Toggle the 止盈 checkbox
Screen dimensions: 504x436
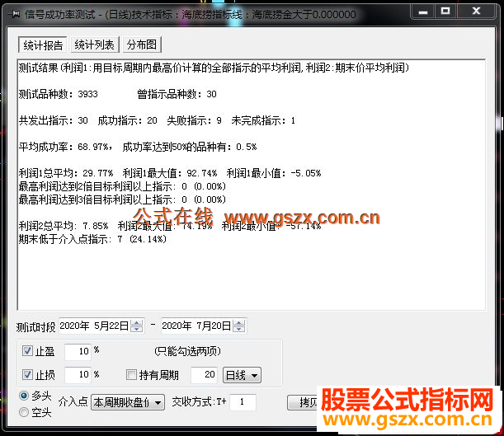[27, 350]
